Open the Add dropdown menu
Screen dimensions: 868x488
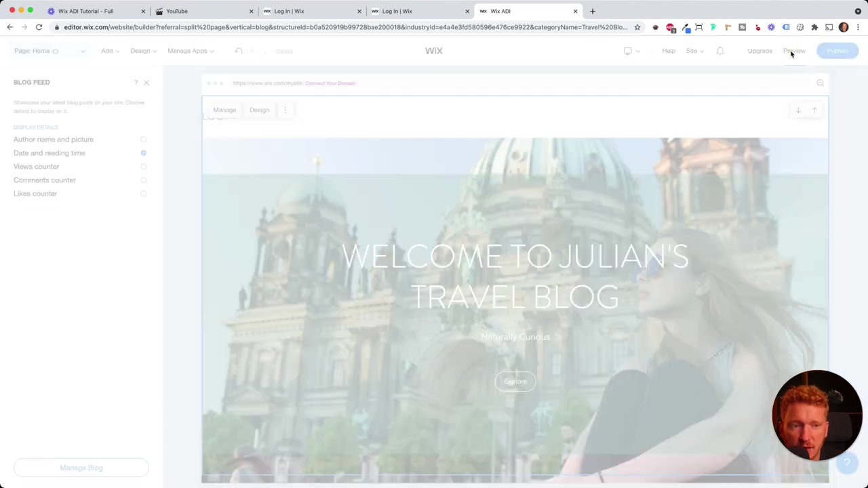110,51
